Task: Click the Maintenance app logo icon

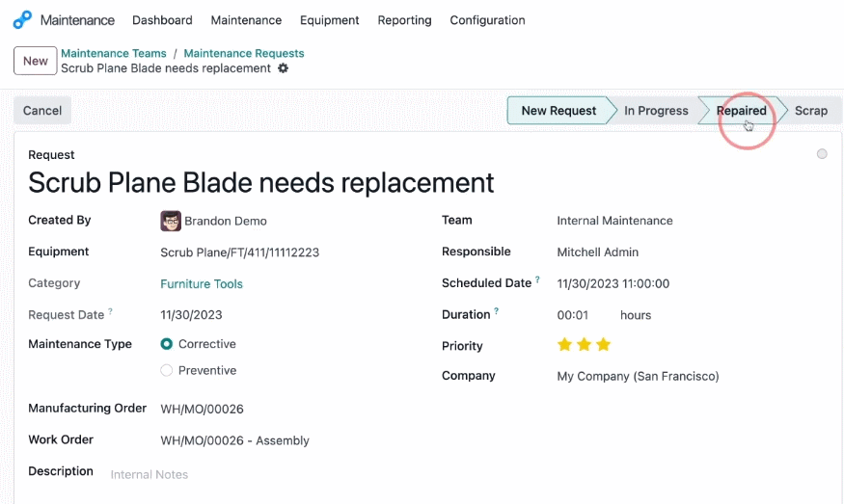Action: tap(22, 20)
